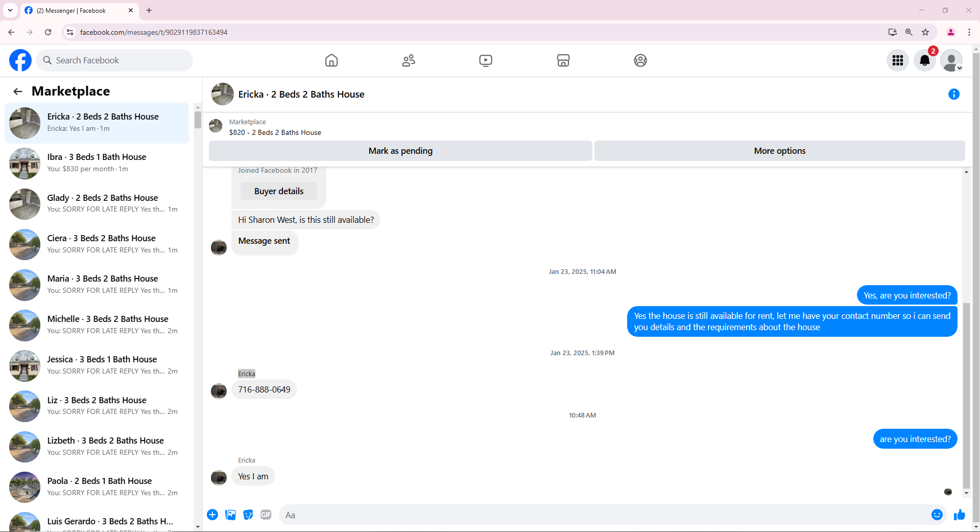Click the Facebook logo

20,60
